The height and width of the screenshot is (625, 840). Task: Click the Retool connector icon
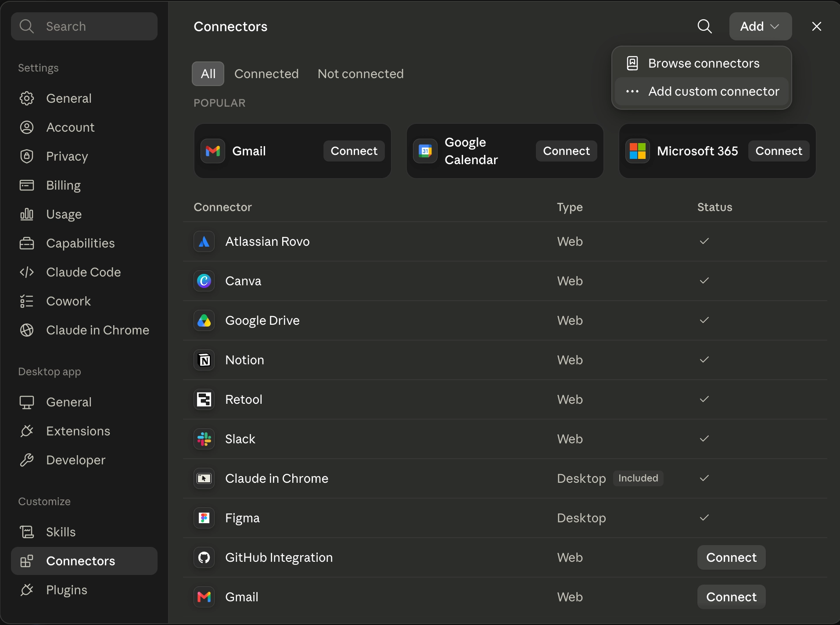pyautogui.click(x=204, y=399)
